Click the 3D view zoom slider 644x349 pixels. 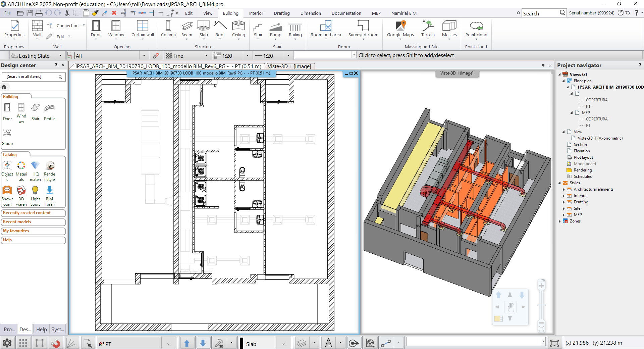[x=541, y=305]
